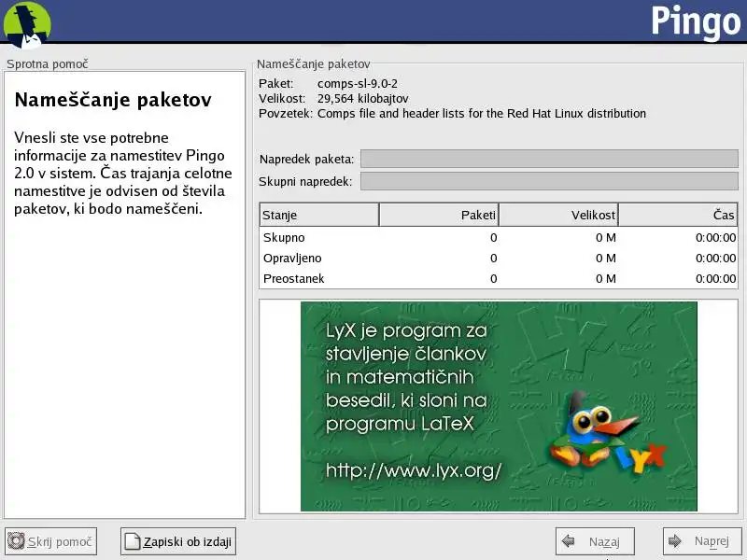Click the Nameščanje paketov help heading
Screen dimensions: 747x560
tap(113, 100)
